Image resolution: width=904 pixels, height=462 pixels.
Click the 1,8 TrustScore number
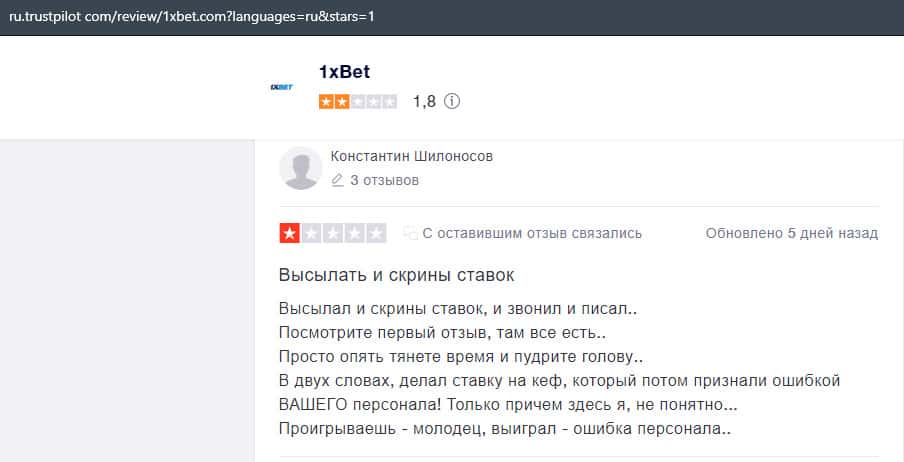point(424,101)
